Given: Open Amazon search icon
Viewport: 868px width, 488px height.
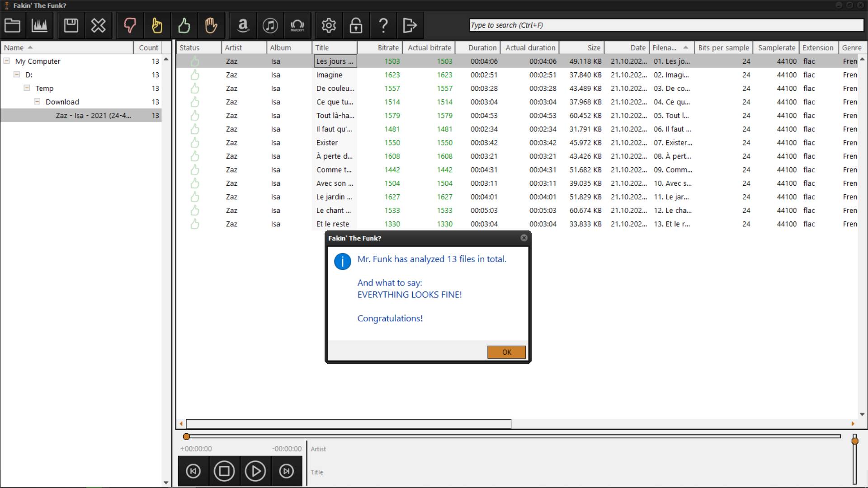Looking at the screenshot, I should coord(243,25).
